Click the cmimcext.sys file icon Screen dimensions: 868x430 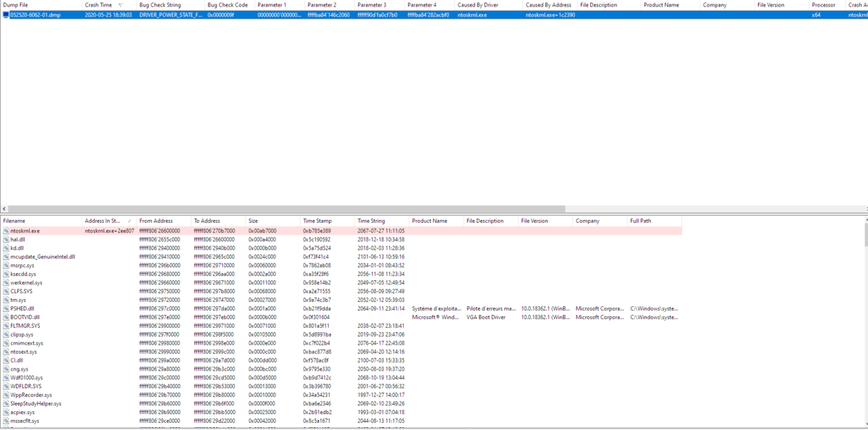point(6,343)
